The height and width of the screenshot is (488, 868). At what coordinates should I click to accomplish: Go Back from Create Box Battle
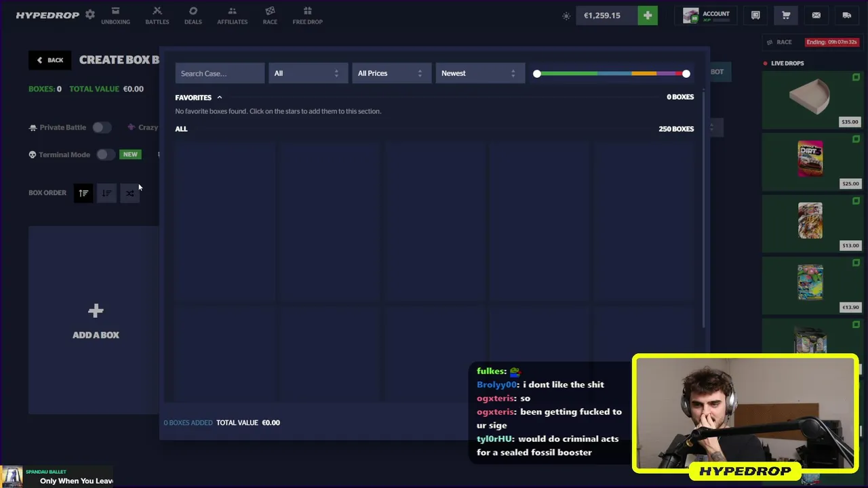50,60
